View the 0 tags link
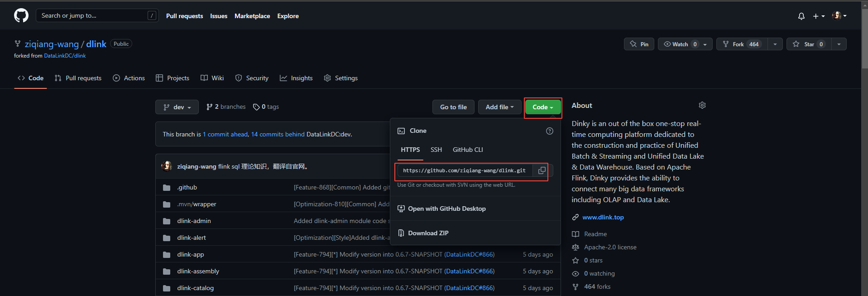The height and width of the screenshot is (296, 868). pyautogui.click(x=266, y=107)
